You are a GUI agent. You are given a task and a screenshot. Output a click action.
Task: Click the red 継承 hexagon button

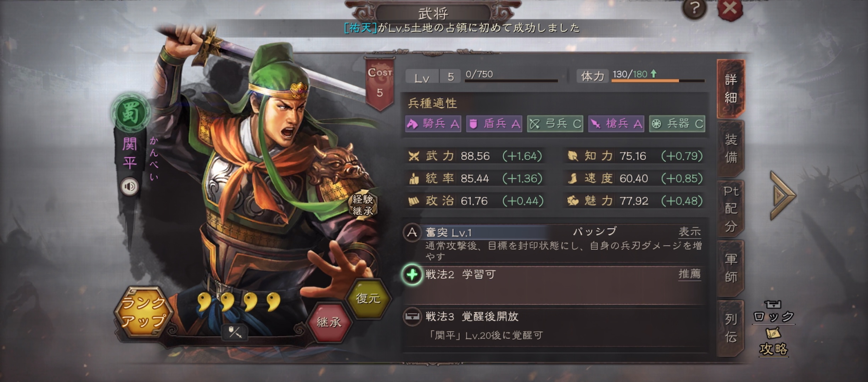pos(329,322)
